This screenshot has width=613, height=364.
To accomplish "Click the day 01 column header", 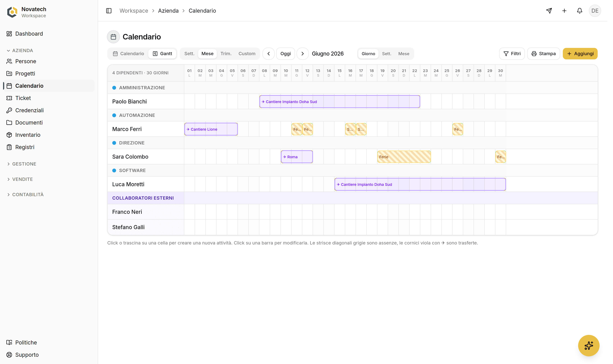I will 189,73.
